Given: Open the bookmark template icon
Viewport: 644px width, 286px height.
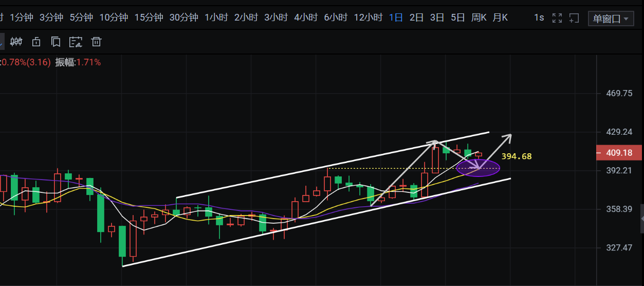Looking at the screenshot, I should click(56, 41).
